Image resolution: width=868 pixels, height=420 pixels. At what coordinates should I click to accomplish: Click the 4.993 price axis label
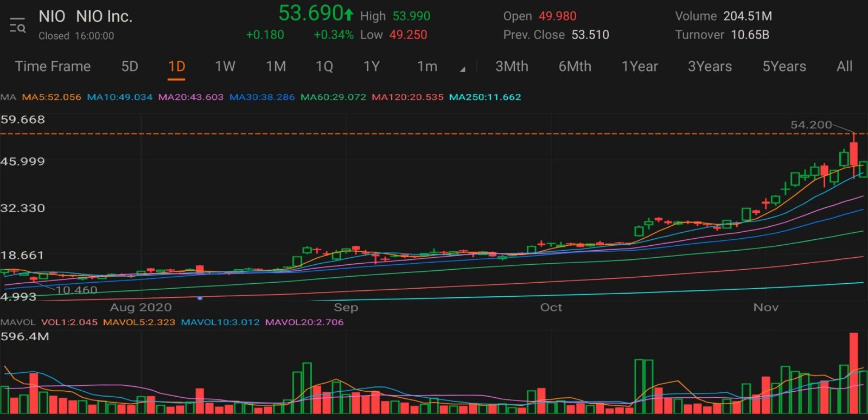[x=18, y=297]
